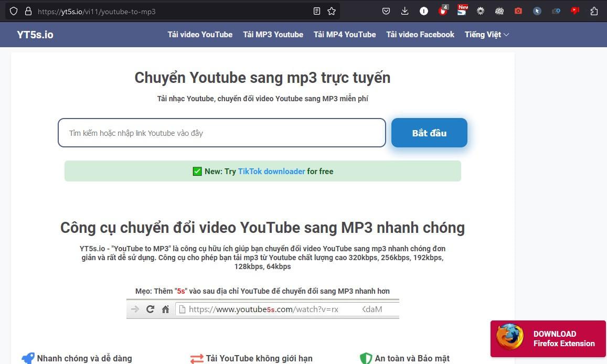
Task: Open the Tải video YouTube menu item
Action: pyautogui.click(x=200, y=35)
